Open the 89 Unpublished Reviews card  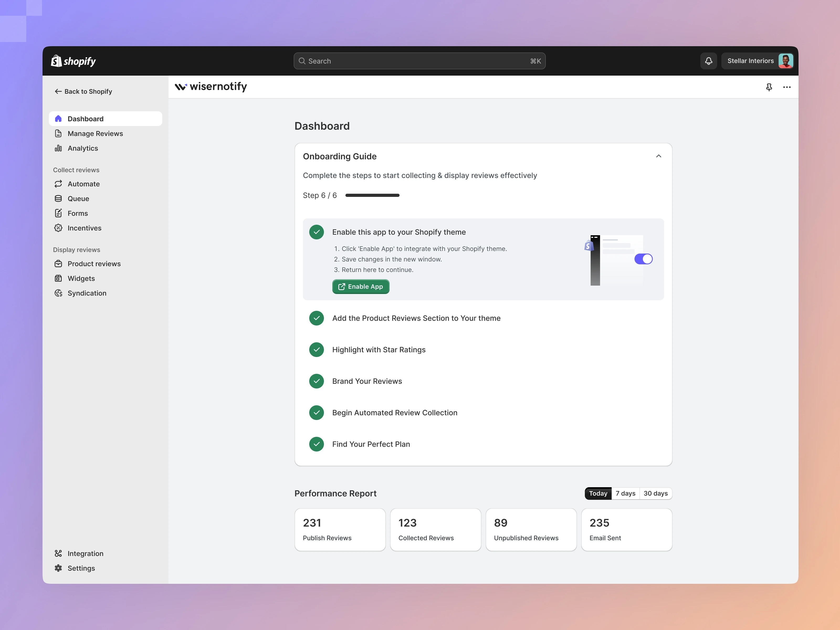(531, 530)
